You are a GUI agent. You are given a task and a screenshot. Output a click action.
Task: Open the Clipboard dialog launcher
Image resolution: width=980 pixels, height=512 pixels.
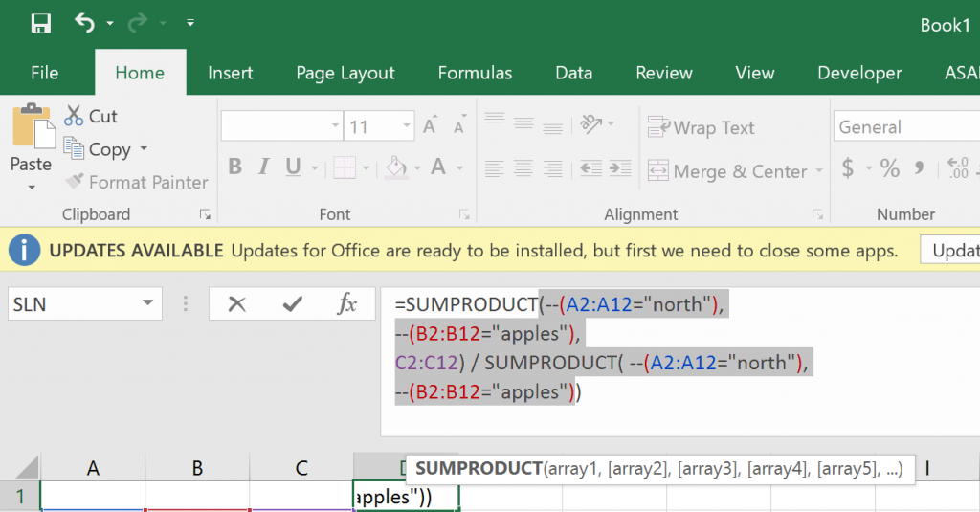(205, 214)
